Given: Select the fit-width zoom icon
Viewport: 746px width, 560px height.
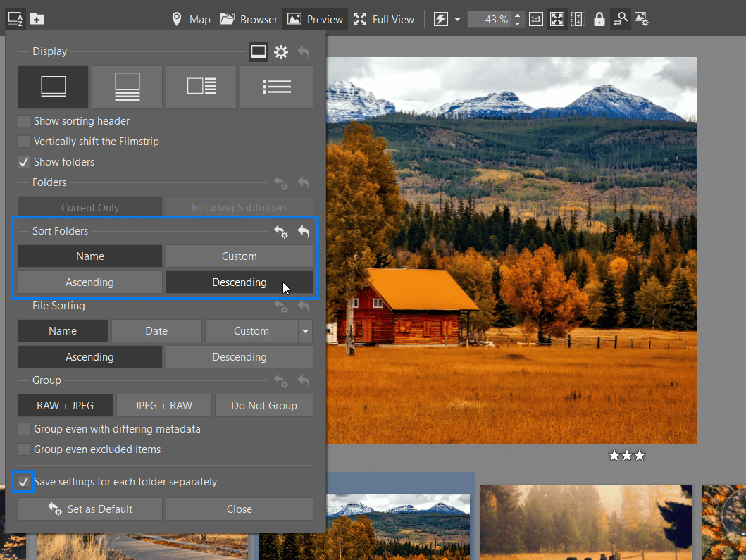Looking at the screenshot, I should [578, 18].
